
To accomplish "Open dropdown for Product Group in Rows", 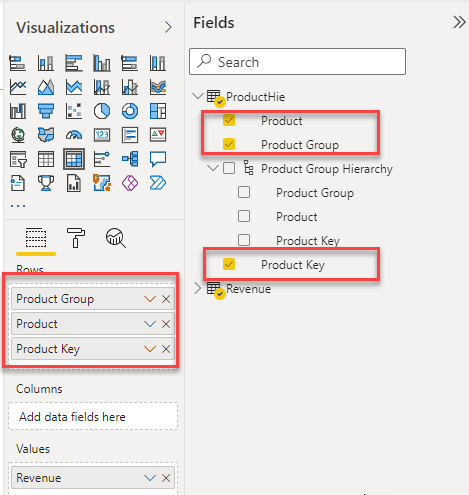I will click(x=150, y=299).
